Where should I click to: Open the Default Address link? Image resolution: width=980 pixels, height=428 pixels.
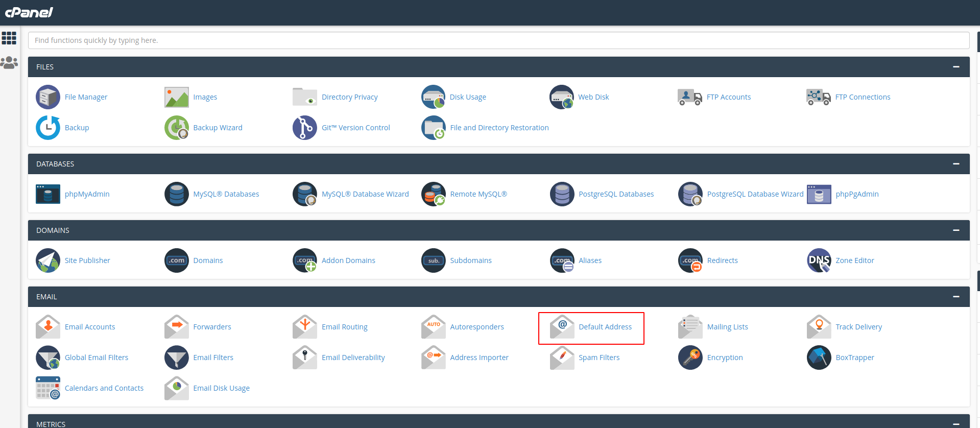coord(605,327)
